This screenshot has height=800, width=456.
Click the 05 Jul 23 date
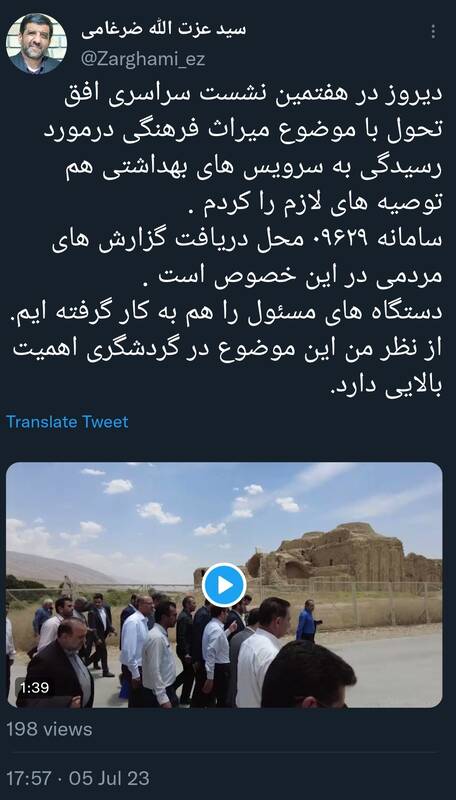pos(109,779)
